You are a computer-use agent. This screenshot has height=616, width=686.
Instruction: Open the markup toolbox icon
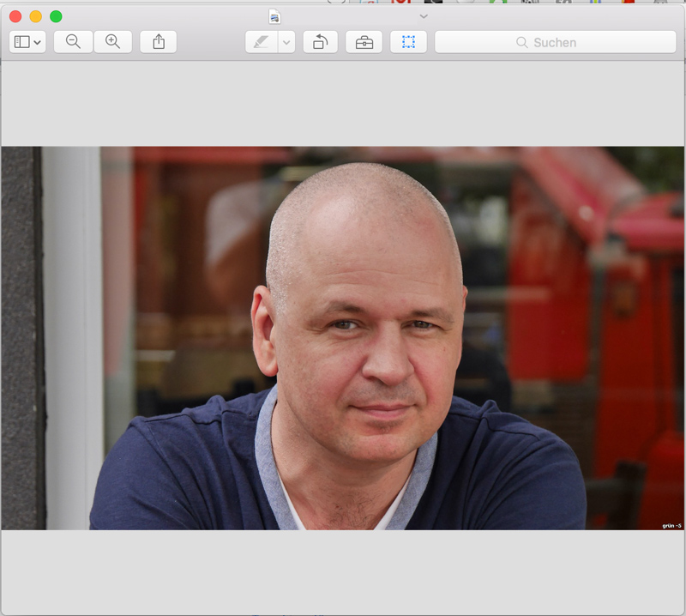click(364, 41)
